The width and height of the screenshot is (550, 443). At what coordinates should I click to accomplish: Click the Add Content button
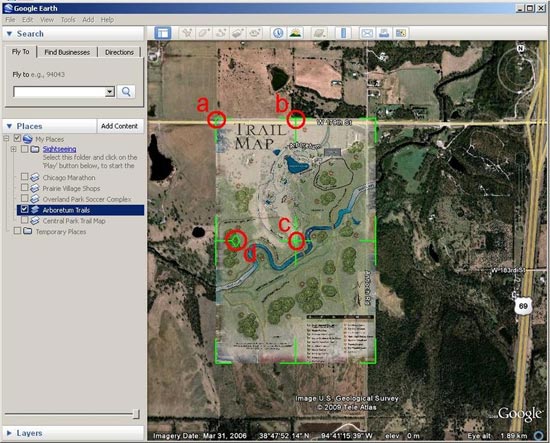point(119,126)
